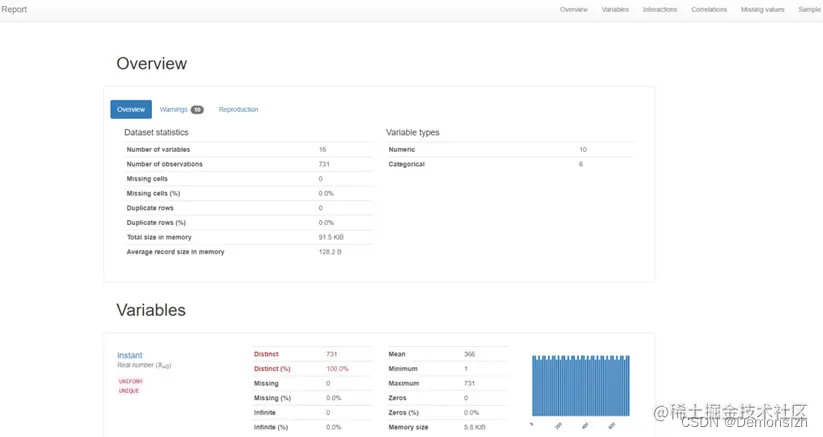
Task: Click the Categorical variable type row
Action: coord(510,164)
